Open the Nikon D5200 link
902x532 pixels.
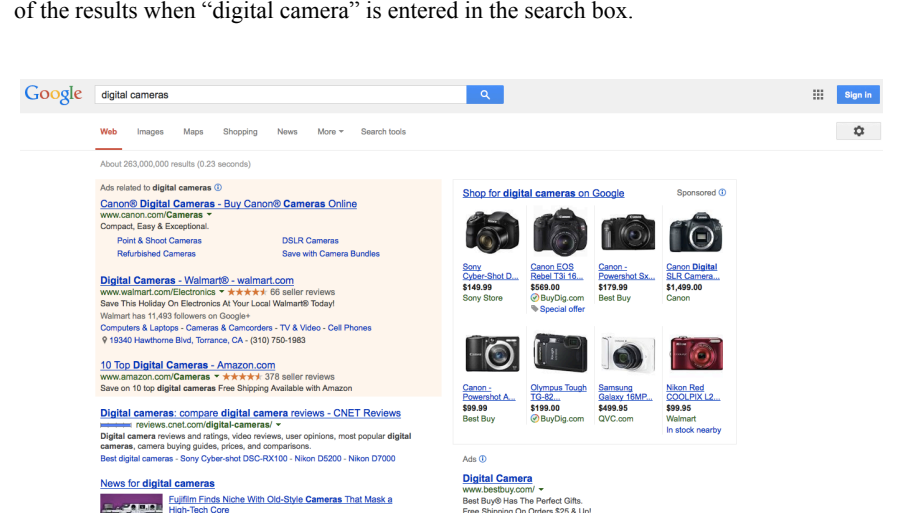tap(318, 458)
